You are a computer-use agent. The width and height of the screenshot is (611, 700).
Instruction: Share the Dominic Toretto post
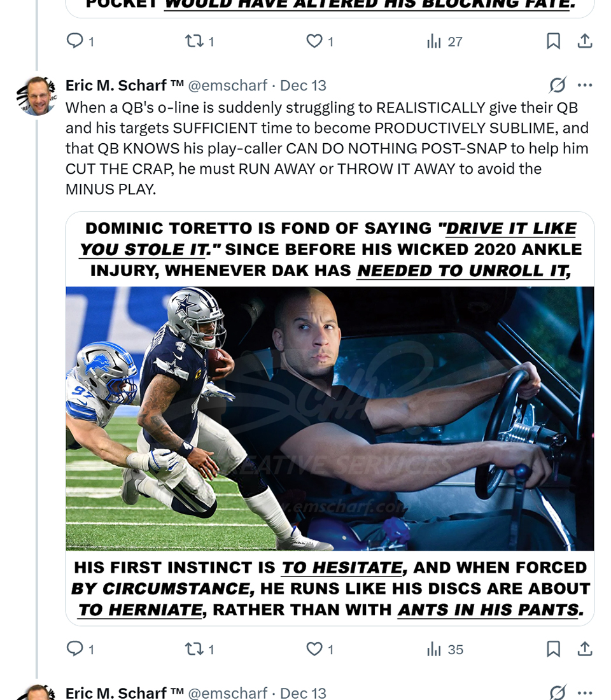coord(584,649)
